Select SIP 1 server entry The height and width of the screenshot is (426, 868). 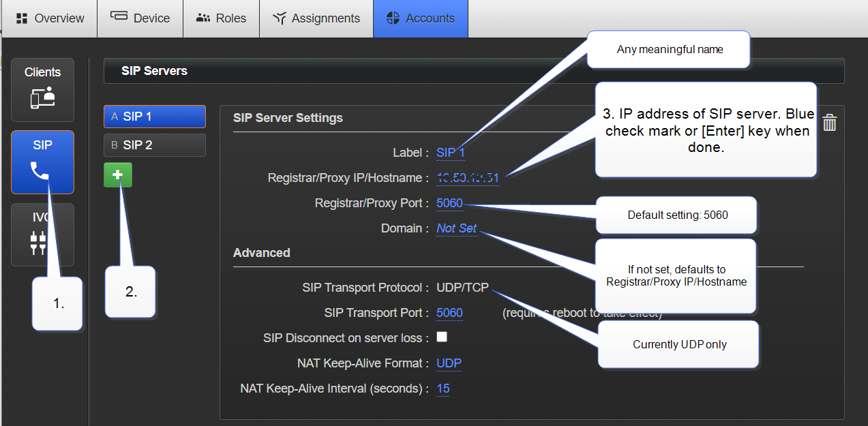(x=154, y=117)
